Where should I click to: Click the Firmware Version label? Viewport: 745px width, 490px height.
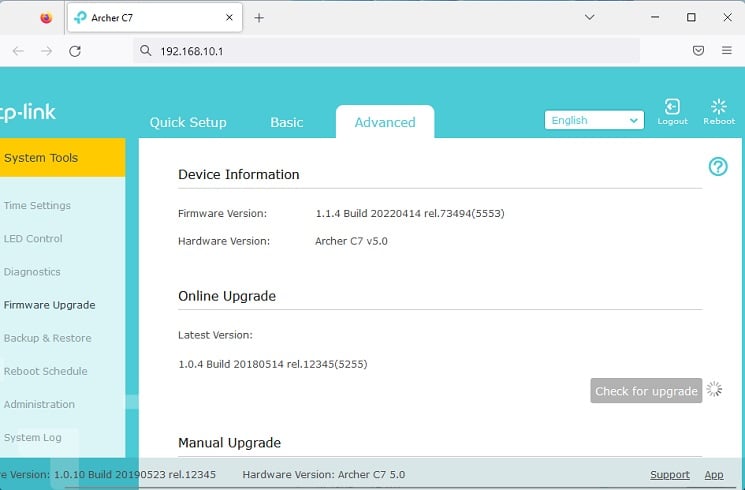tap(222, 213)
